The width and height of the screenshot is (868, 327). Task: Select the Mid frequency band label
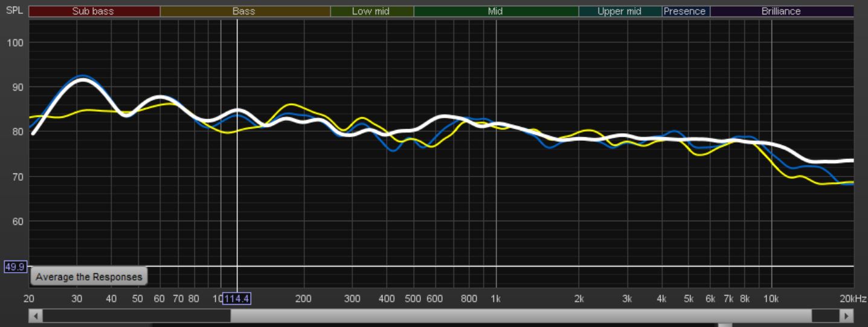pos(496,11)
